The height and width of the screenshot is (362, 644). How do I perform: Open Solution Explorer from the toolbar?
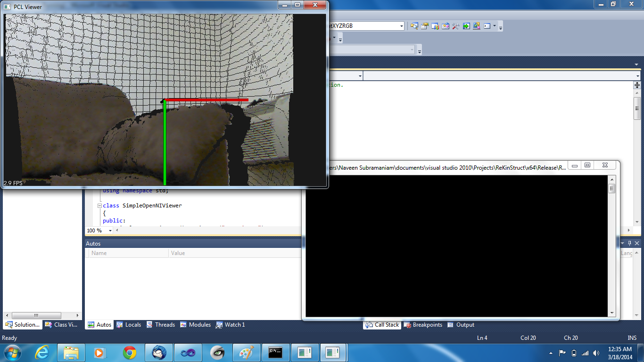(x=414, y=26)
